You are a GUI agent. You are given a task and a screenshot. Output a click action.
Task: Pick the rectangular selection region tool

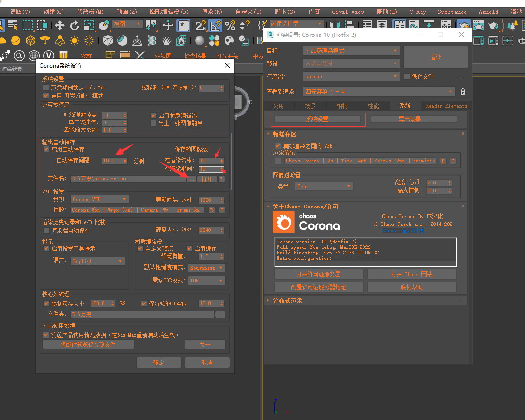(28, 25)
